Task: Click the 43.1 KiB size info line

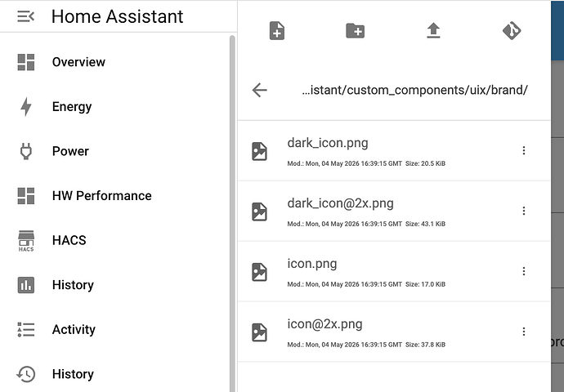Action: point(366,224)
